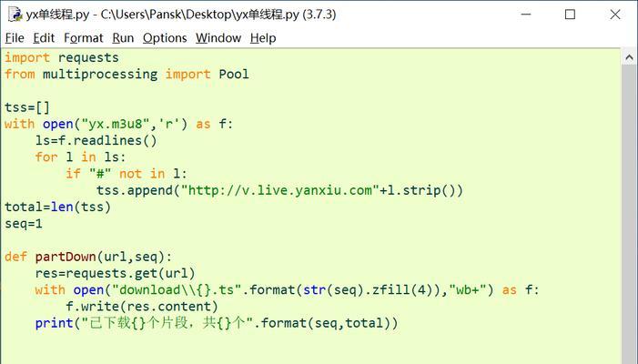
Task: Click 'l.strip()' in the append line
Action: [x=421, y=190]
